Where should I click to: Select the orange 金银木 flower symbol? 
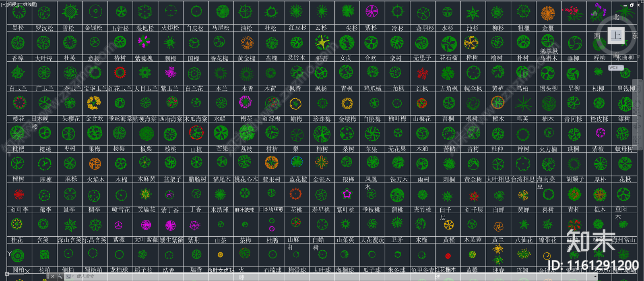tap(322, 162)
